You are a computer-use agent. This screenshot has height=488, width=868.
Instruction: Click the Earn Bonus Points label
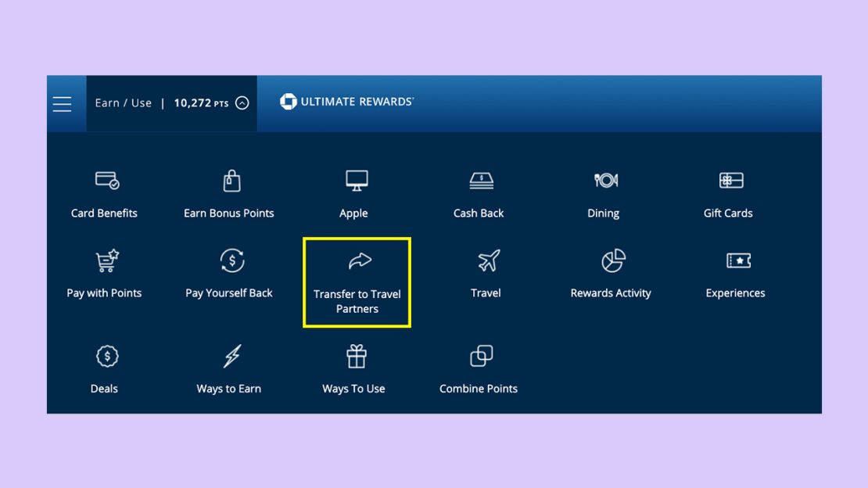[228, 213]
